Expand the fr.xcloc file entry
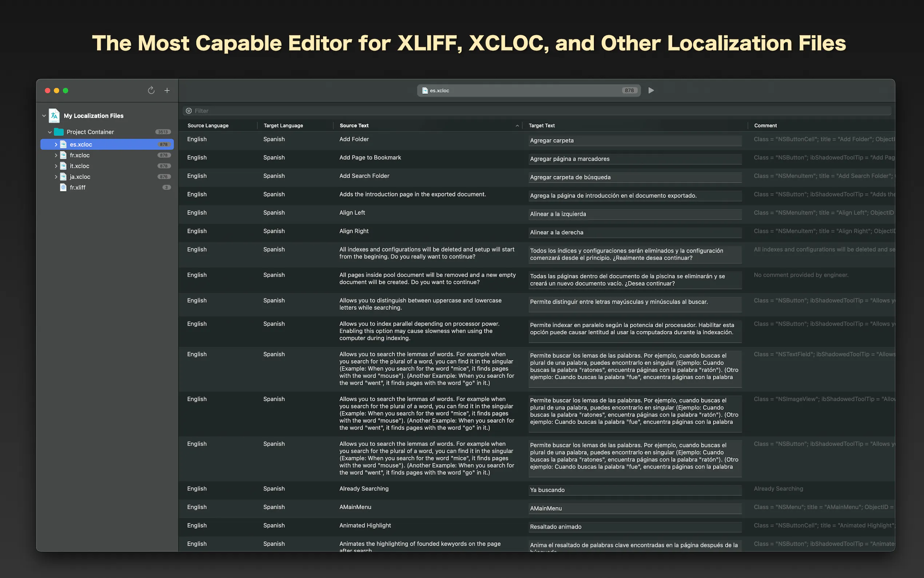924x578 pixels. pos(56,155)
